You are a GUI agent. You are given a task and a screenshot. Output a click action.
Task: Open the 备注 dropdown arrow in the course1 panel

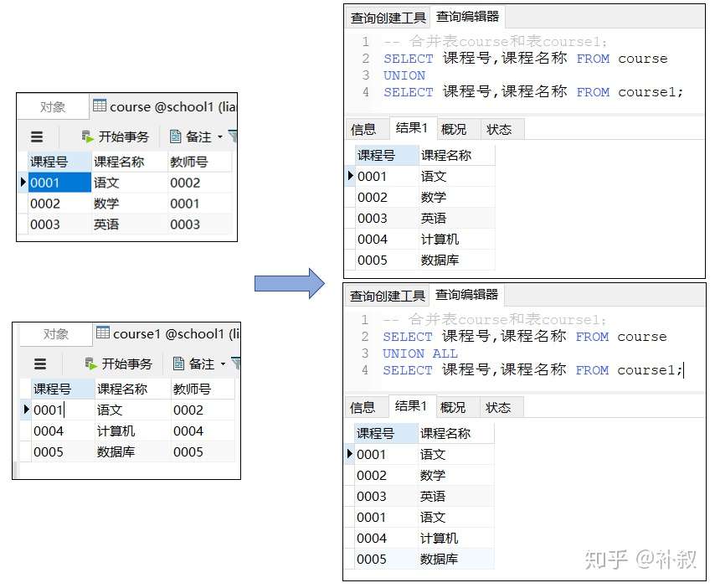(221, 362)
